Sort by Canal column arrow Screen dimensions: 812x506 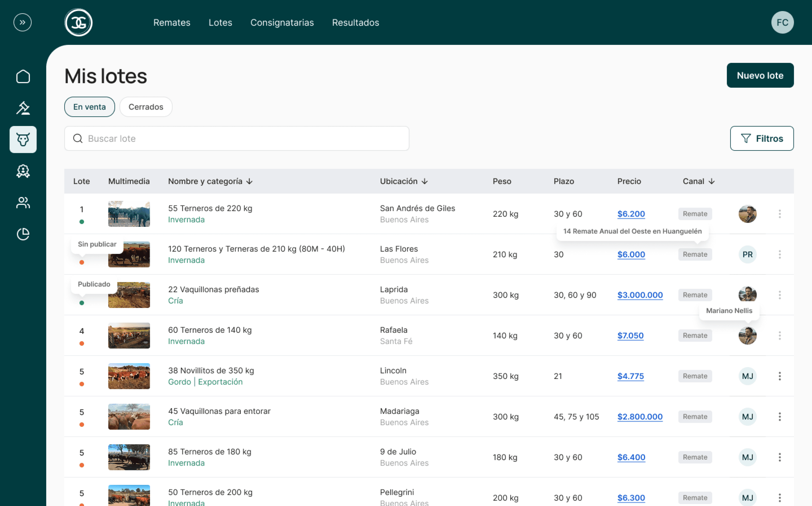[x=712, y=181]
